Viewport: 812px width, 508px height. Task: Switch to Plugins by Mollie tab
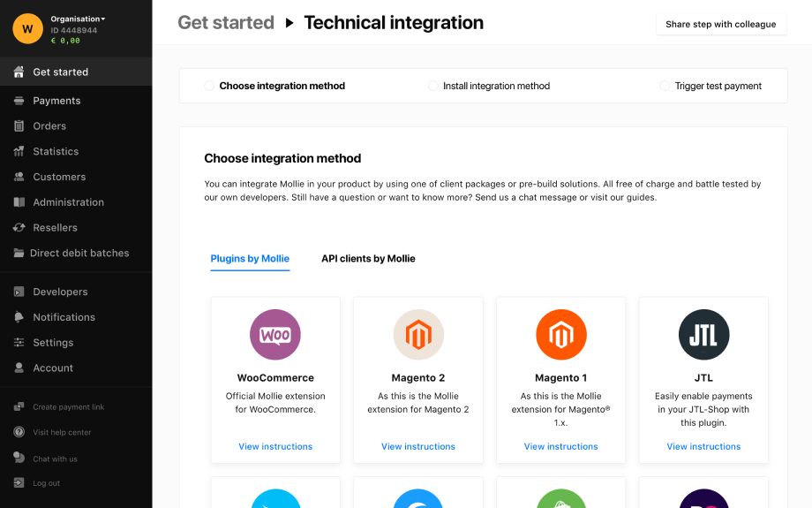[250, 259]
